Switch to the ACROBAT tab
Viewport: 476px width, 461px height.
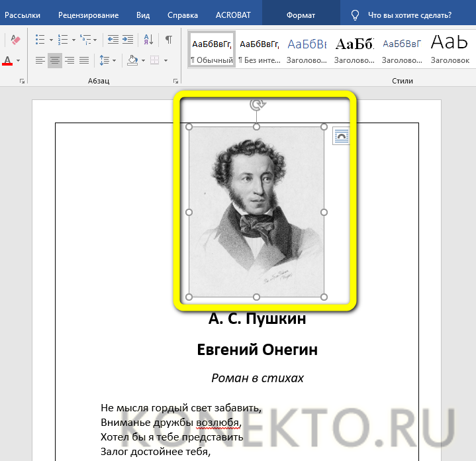pyautogui.click(x=233, y=15)
